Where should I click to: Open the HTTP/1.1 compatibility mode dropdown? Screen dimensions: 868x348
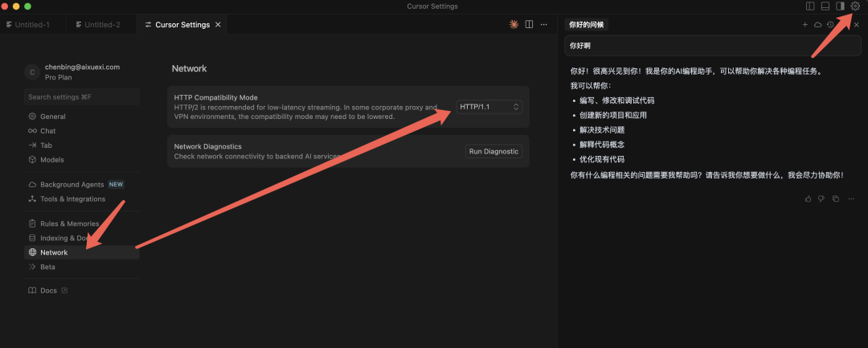tap(489, 107)
